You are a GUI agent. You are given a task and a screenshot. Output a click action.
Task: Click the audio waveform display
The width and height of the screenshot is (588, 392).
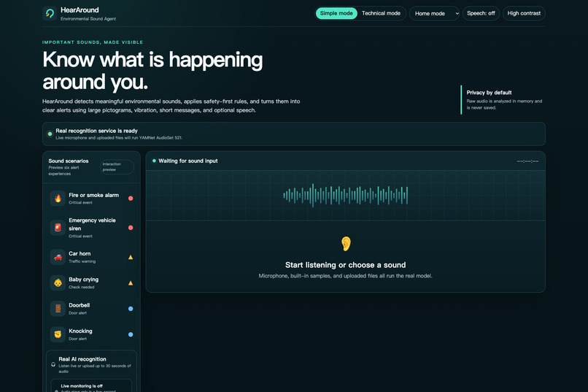[x=345, y=196]
